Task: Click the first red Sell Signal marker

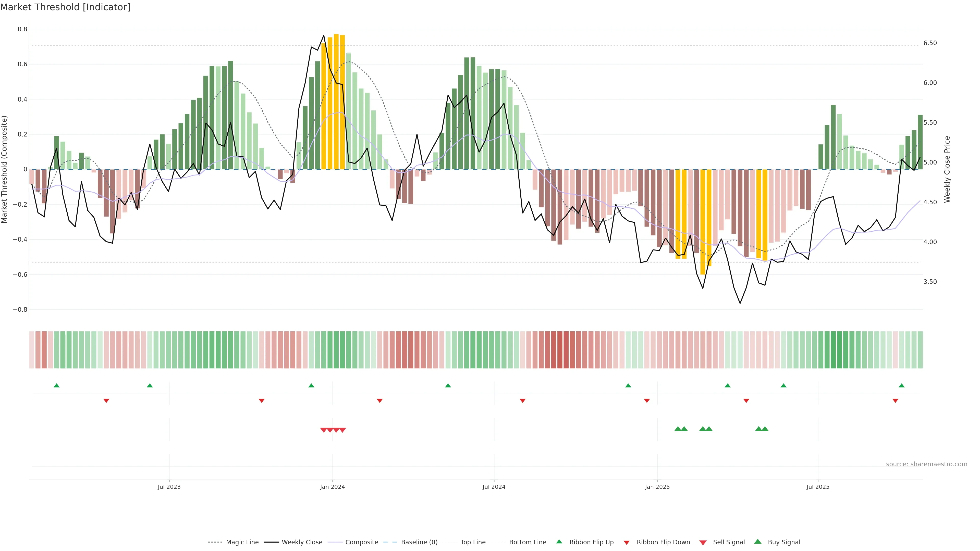Action: tap(323, 430)
